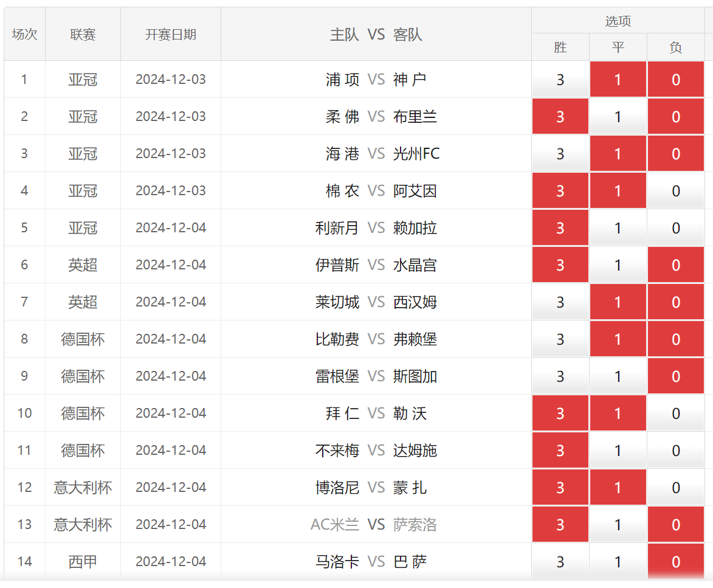Toggle loss option 0 for 伊普斯 VS 水晶宫

(x=676, y=265)
